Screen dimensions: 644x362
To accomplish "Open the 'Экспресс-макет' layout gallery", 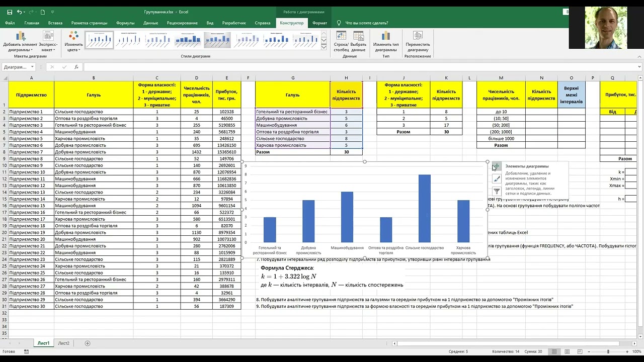I will tap(48, 41).
